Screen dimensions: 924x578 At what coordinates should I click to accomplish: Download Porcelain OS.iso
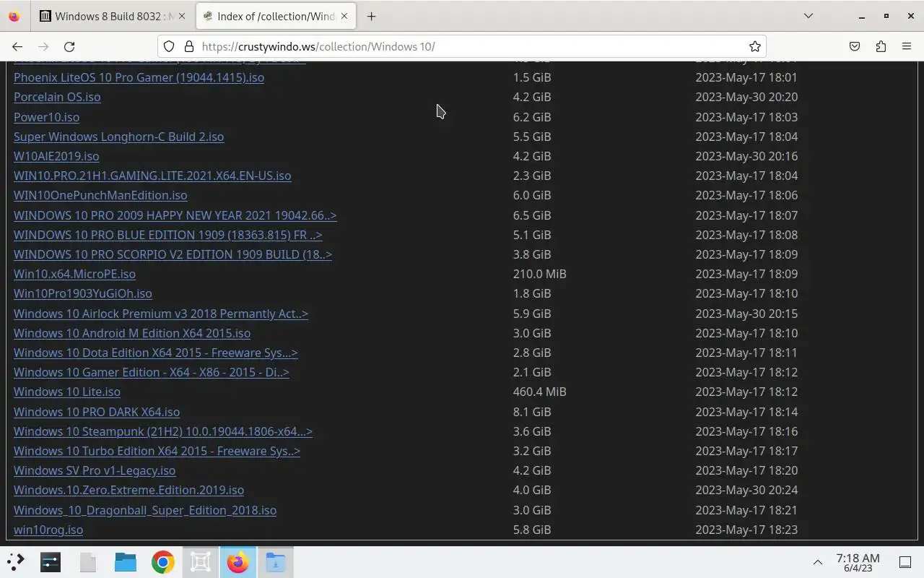click(57, 97)
